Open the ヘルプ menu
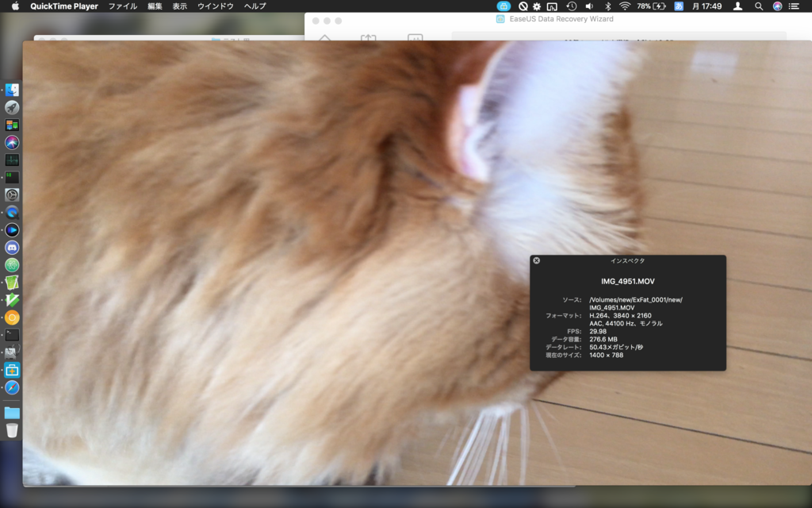The width and height of the screenshot is (812, 508). (x=255, y=6)
